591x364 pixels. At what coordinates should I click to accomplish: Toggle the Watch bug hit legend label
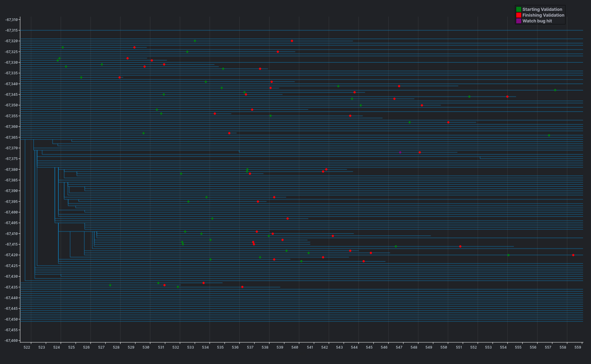point(537,21)
